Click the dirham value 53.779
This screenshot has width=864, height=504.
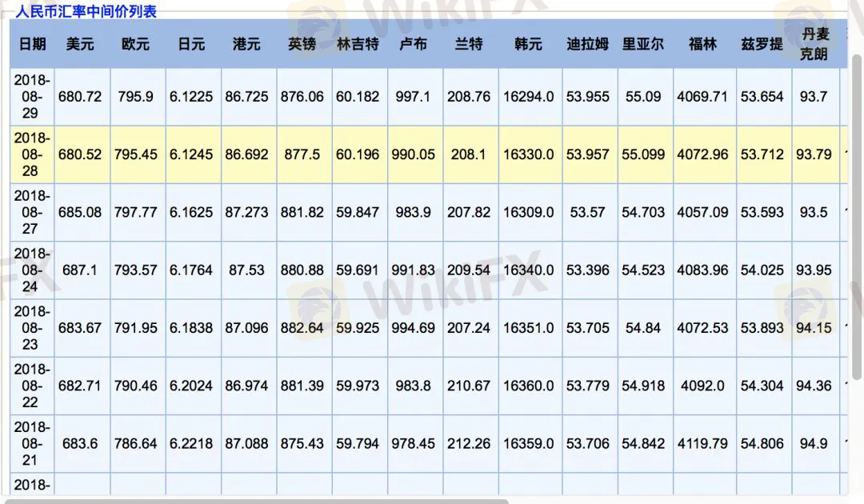(x=587, y=386)
